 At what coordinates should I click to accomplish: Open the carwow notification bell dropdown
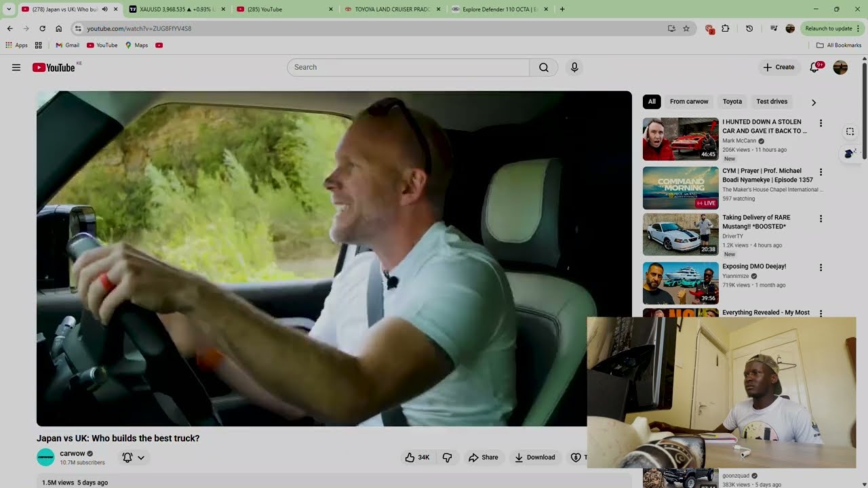[x=133, y=457]
